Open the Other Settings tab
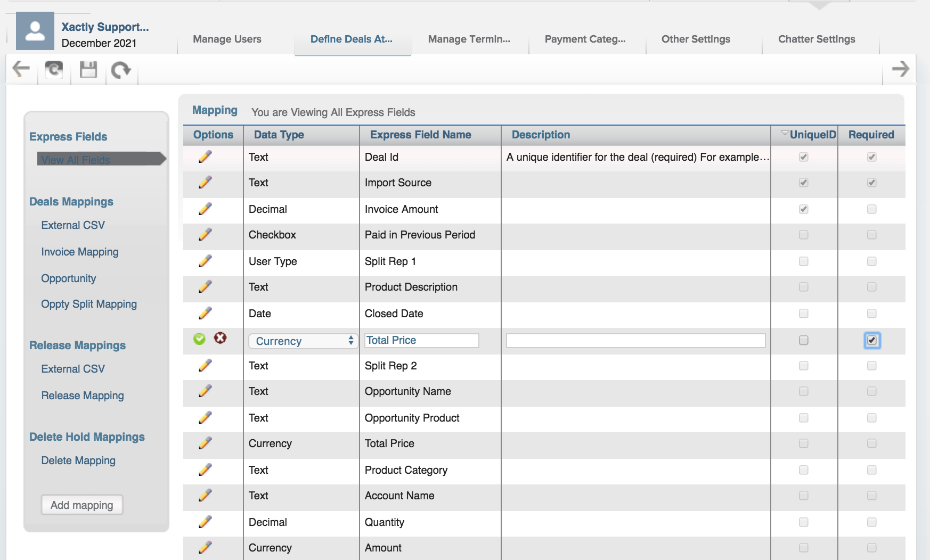This screenshot has height=560, width=930. coord(696,39)
